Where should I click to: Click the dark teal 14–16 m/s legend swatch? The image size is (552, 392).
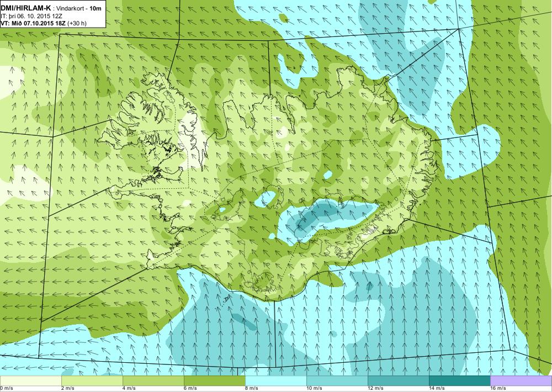point(460,381)
